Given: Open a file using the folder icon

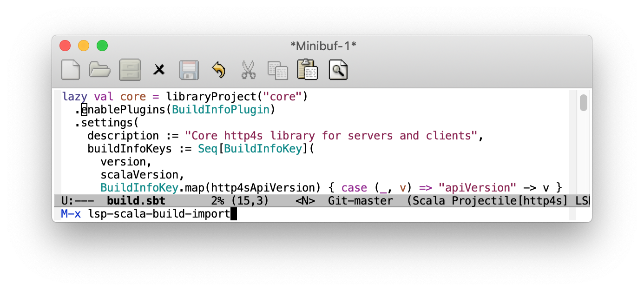Looking at the screenshot, I should (99, 69).
